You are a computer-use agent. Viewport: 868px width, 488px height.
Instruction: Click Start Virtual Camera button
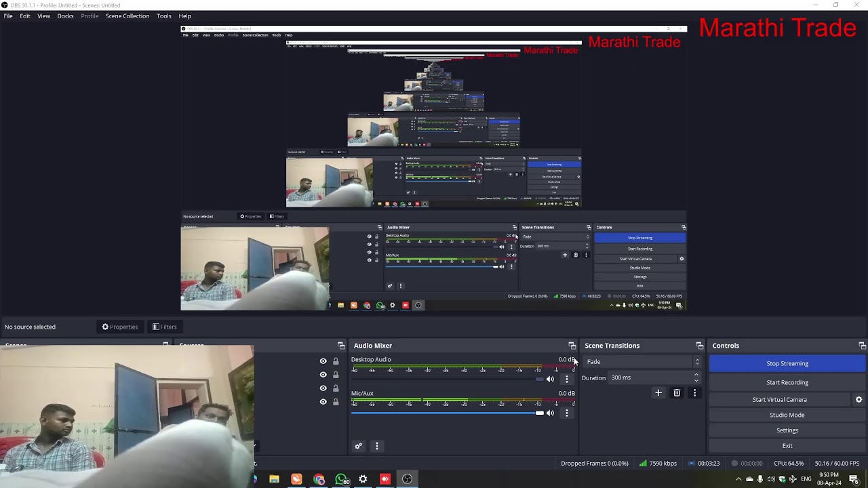tap(780, 399)
